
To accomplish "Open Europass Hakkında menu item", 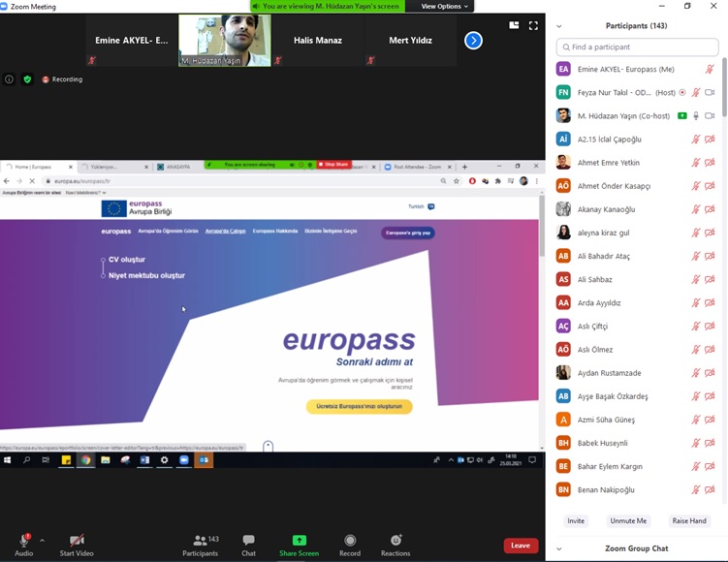I will tap(275, 232).
